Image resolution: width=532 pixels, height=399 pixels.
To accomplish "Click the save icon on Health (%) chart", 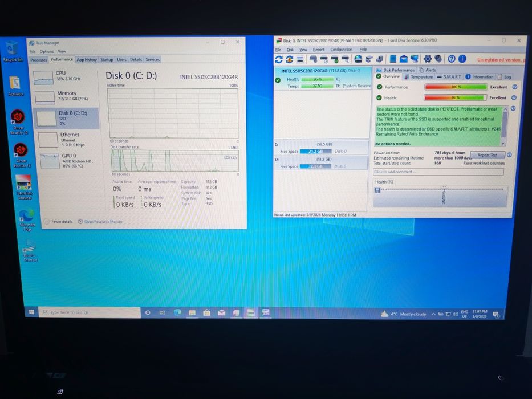I will coord(377,190).
